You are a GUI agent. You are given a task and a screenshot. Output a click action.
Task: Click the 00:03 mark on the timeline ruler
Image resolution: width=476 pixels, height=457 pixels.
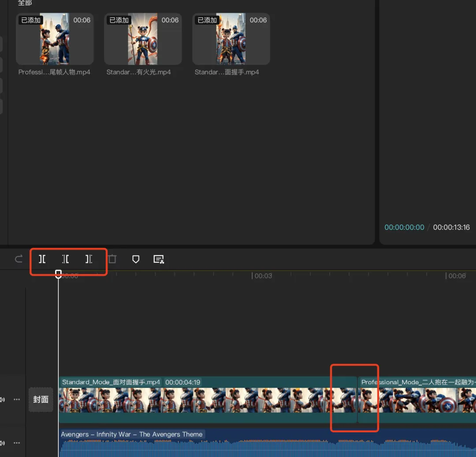click(262, 276)
